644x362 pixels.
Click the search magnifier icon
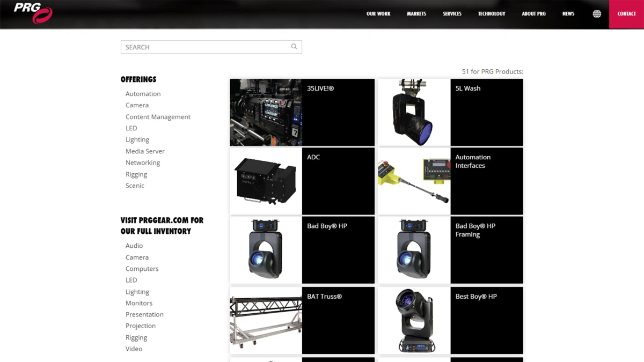pyautogui.click(x=294, y=47)
